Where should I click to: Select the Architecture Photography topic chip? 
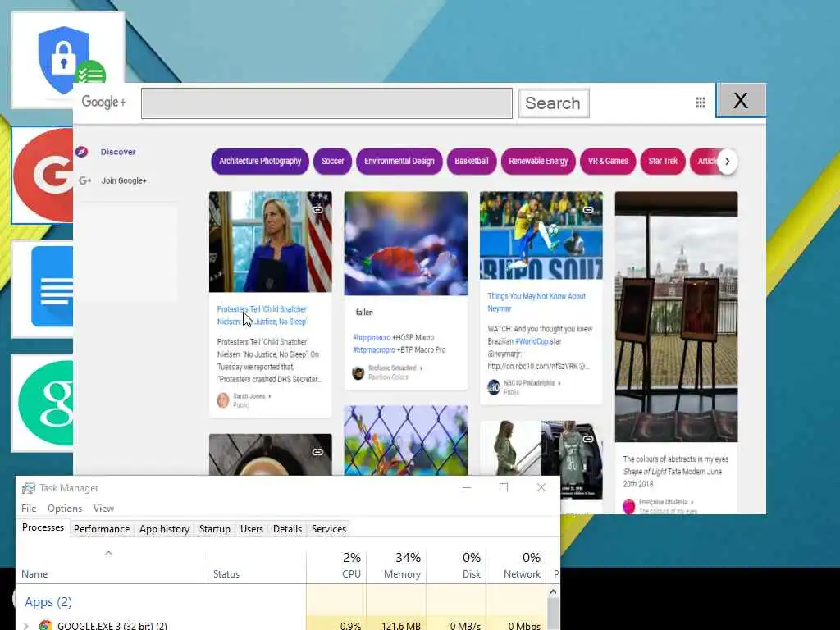pyautogui.click(x=260, y=162)
